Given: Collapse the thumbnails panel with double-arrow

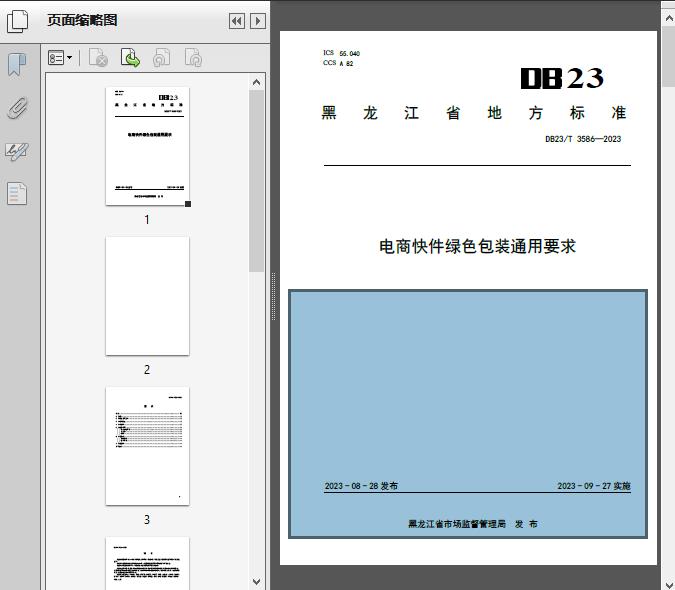Looking at the screenshot, I should pos(236,20).
